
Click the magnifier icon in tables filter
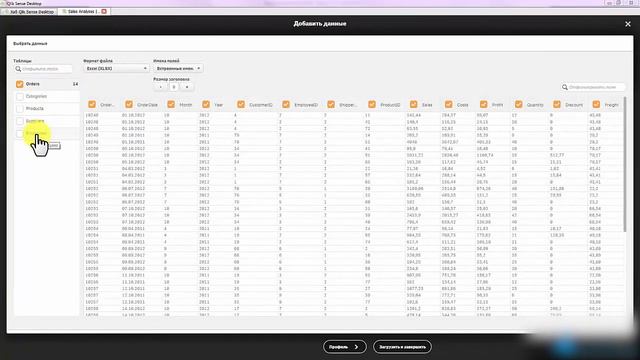pos(18,69)
